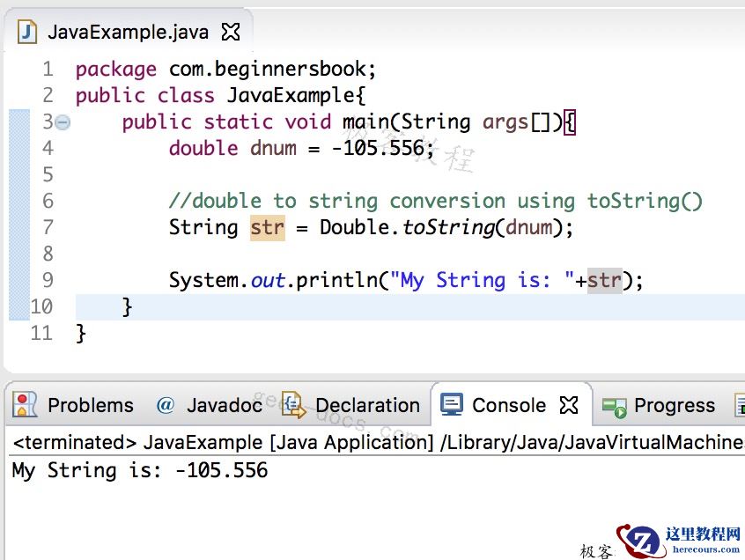Click line number 7 in the gutter
The image size is (745, 560).
pyautogui.click(x=48, y=227)
